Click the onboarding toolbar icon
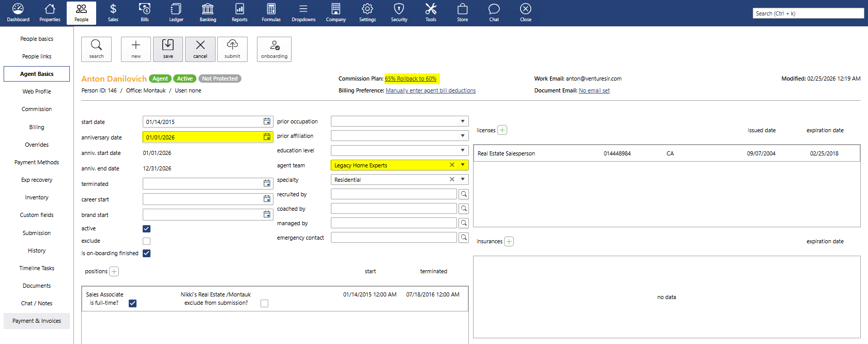 pyautogui.click(x=274, y=49)
